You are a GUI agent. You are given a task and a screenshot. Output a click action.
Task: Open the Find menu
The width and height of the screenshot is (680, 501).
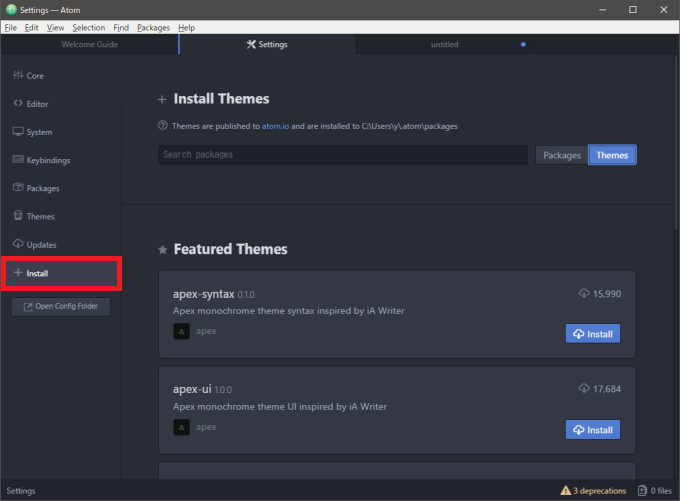121,28
